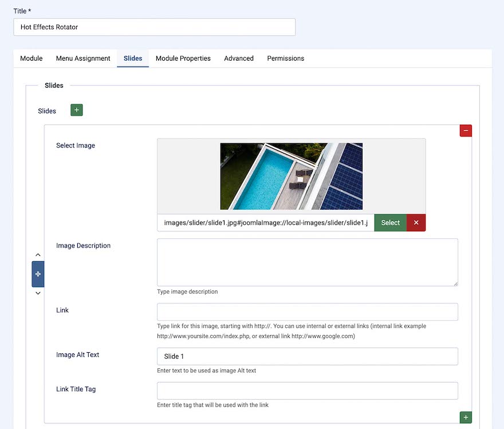504x429 pixels.
Task: Click the 'Enter title tag that will be used' hint
Action: 213,405
